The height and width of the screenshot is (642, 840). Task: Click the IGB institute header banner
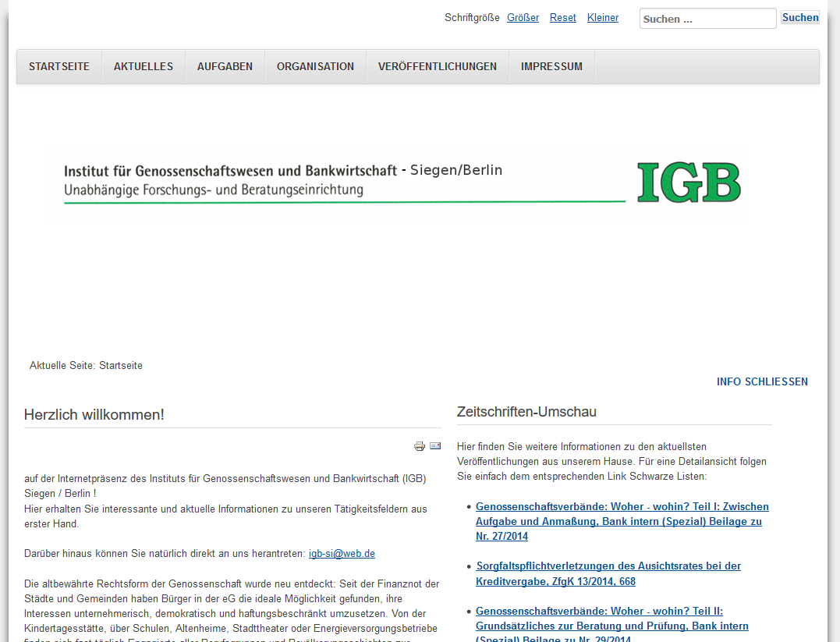tap(402, 183)
